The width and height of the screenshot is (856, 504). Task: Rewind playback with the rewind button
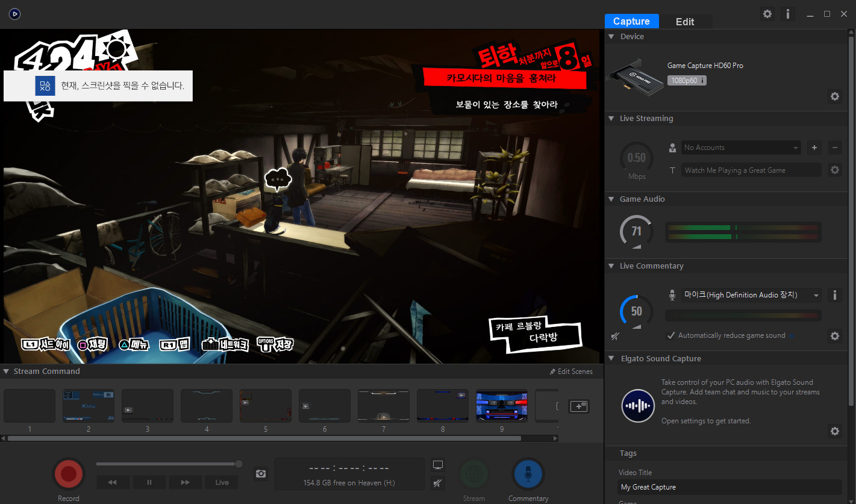pos(112,482)
